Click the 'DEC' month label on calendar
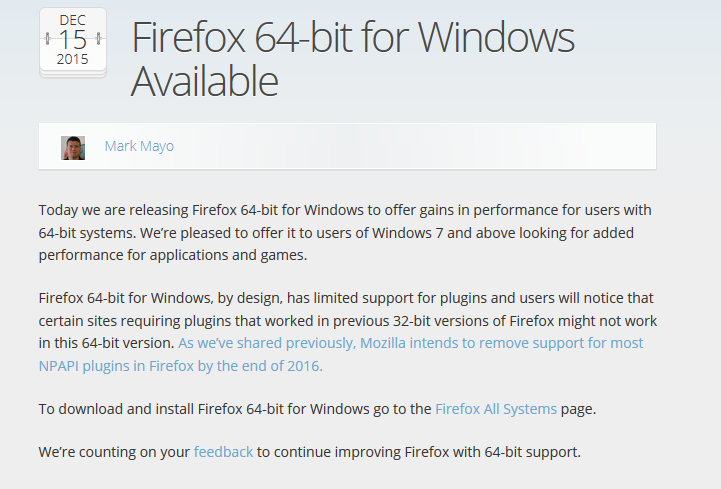This screenshot has width=721, height=489. coord(73,20)
